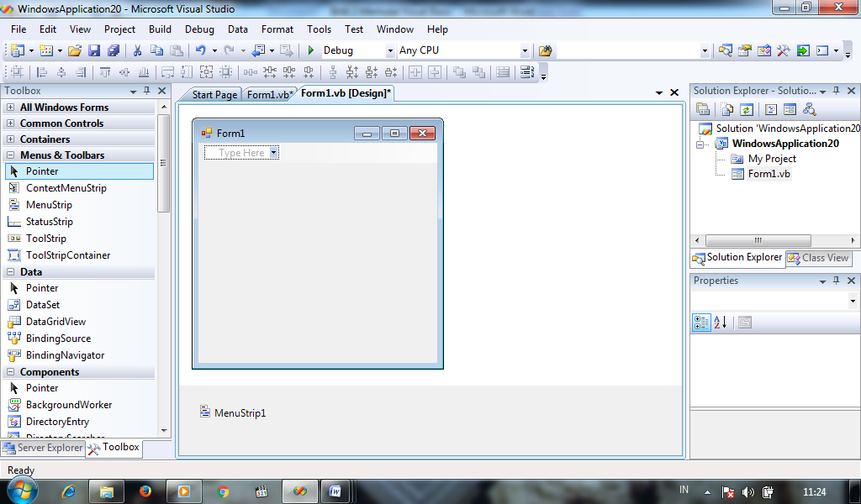Open the Solution Explorer via its toolbar icon
This screenshot has width=861, height=504.
726,50
